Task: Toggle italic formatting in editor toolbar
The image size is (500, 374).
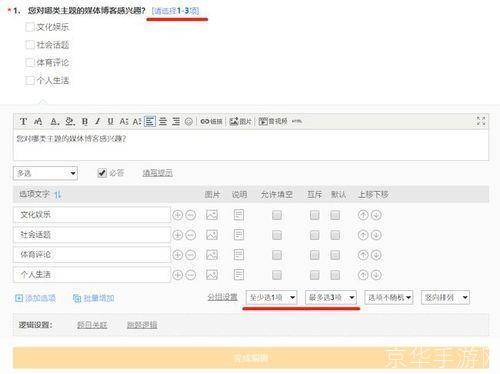Action: pos(97,121)
